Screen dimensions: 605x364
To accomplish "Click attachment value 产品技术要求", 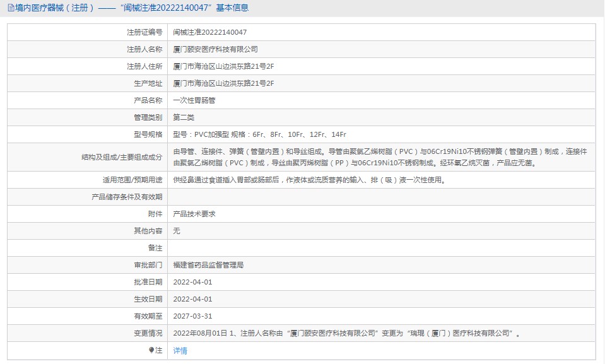I will [194, 214].
